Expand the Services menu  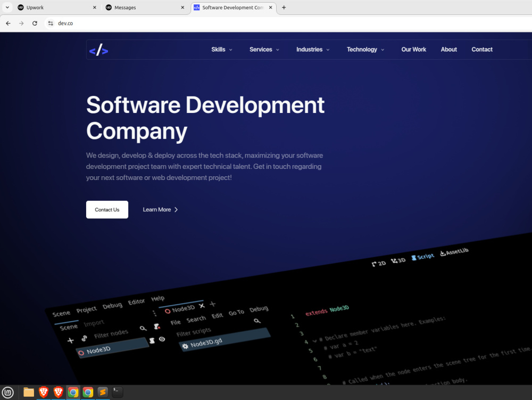[264, 50]
